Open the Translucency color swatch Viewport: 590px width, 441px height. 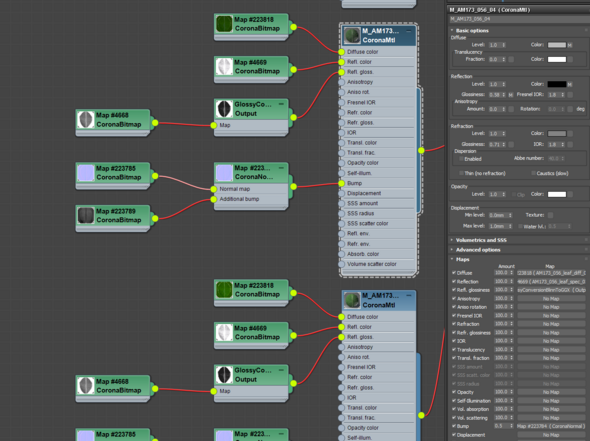[557, 59]
